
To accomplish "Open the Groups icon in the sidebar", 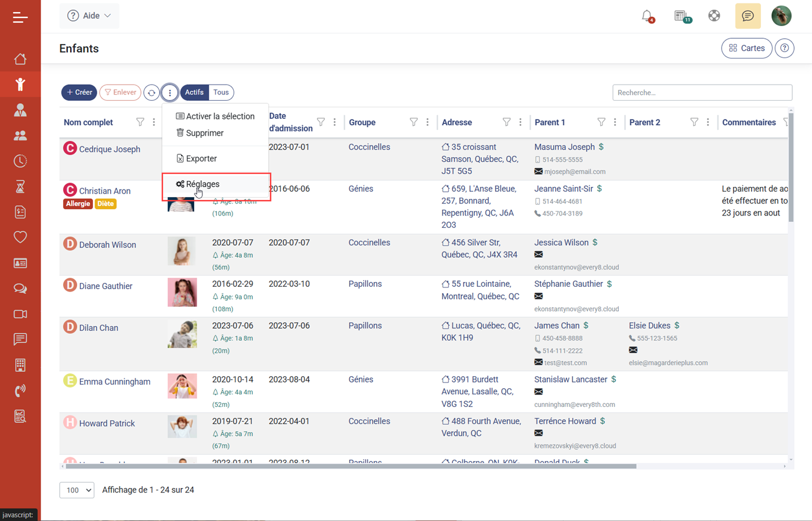I will coord(20,135).
